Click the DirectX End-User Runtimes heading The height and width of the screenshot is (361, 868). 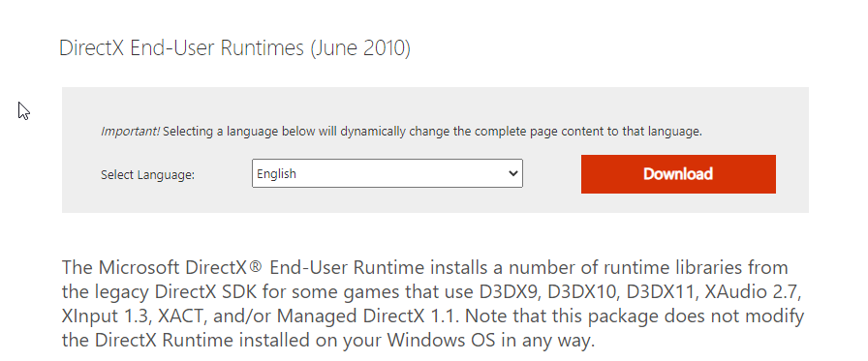click(x=234, y=48)
